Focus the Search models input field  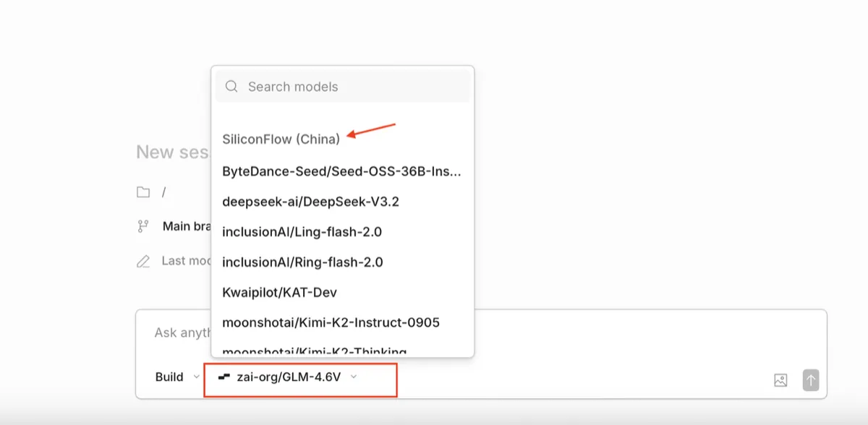[x=342, y=87]
